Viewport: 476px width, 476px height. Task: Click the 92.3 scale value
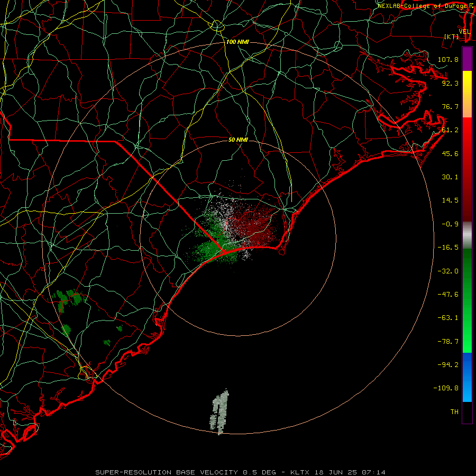click(x=450, y=83)
